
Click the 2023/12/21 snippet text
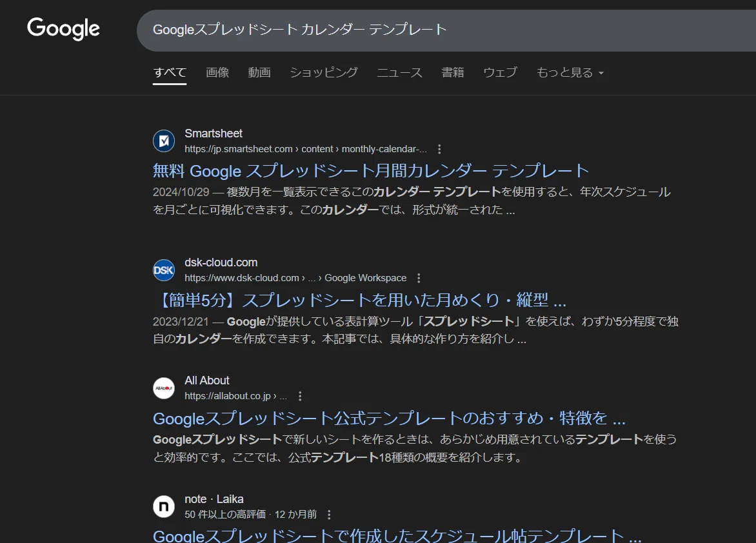[x=415, y=330]
